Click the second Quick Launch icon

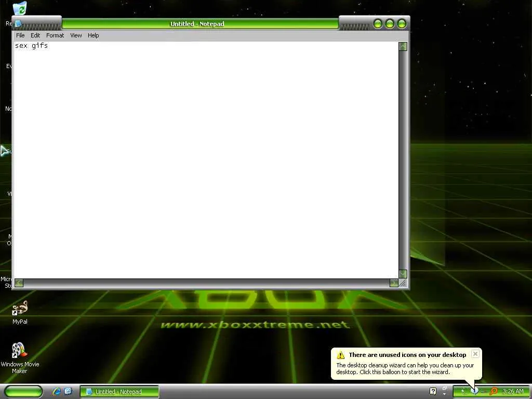[x=68, y=392]
